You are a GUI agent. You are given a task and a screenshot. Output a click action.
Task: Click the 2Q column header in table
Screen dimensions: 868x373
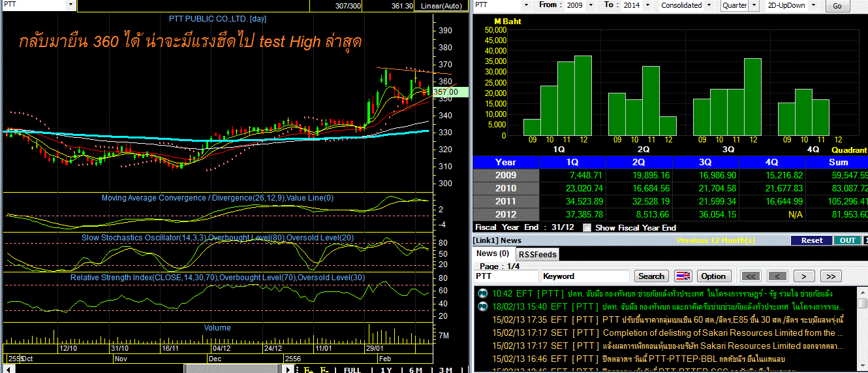[x=640, y=162]
